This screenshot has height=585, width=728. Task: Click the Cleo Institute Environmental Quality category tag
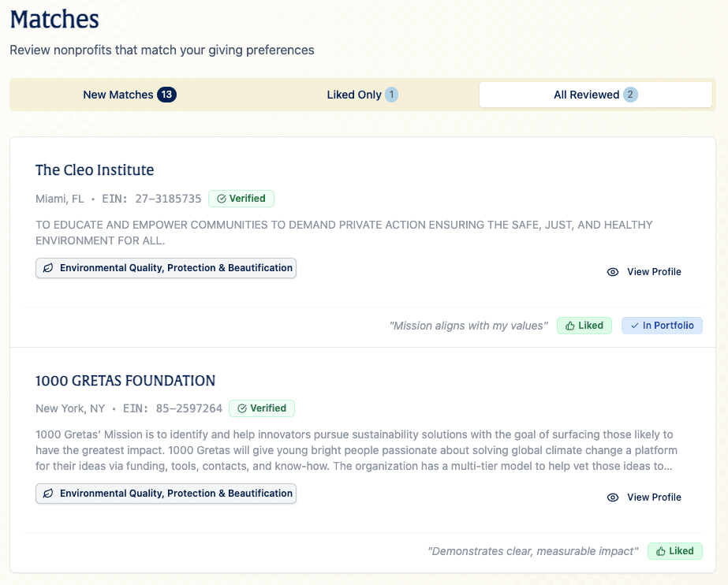point(166,268)
